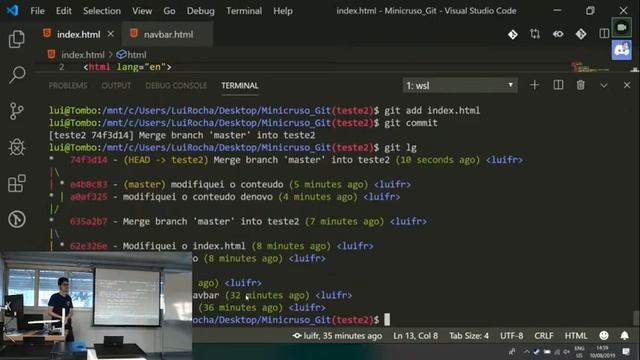Click the green camera recording icon
This screenshot has height=360, width=640.
click(622, 28)
